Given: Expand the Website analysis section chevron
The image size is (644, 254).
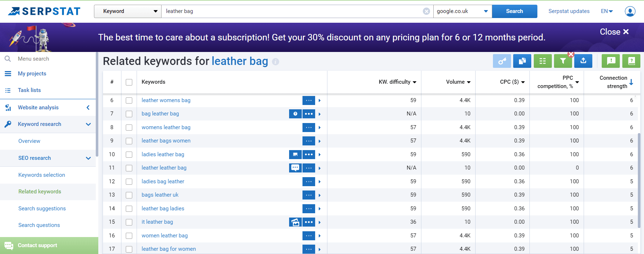Looking at the screenshot, I should 88,108.
